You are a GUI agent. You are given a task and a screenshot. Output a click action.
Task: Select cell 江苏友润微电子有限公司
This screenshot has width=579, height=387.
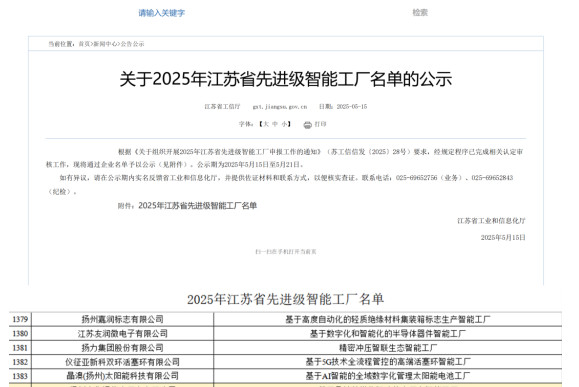tap(123, 333)
